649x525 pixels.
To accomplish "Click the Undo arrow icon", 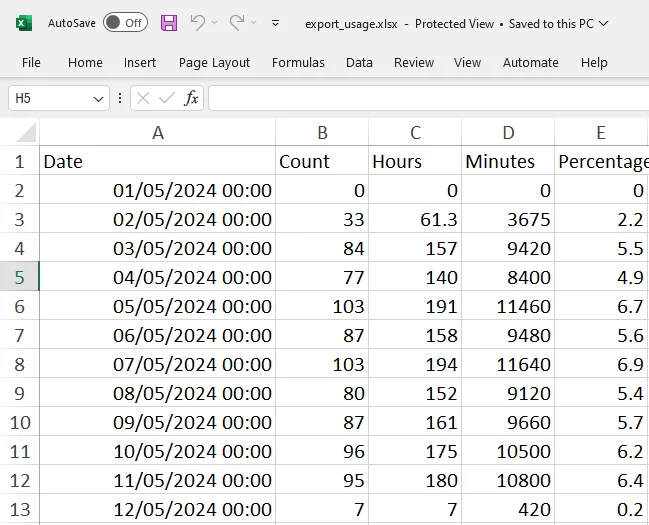I will point(197,23).
